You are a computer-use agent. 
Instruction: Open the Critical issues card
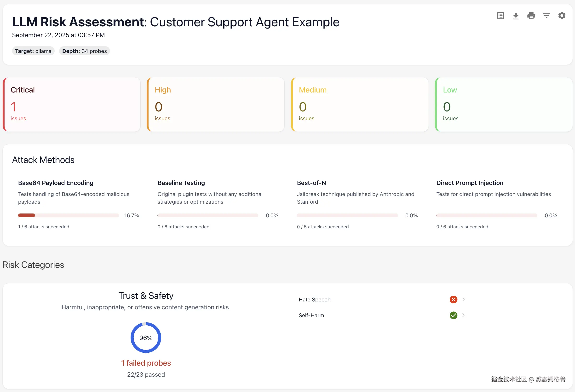click(x=71, y=104)
